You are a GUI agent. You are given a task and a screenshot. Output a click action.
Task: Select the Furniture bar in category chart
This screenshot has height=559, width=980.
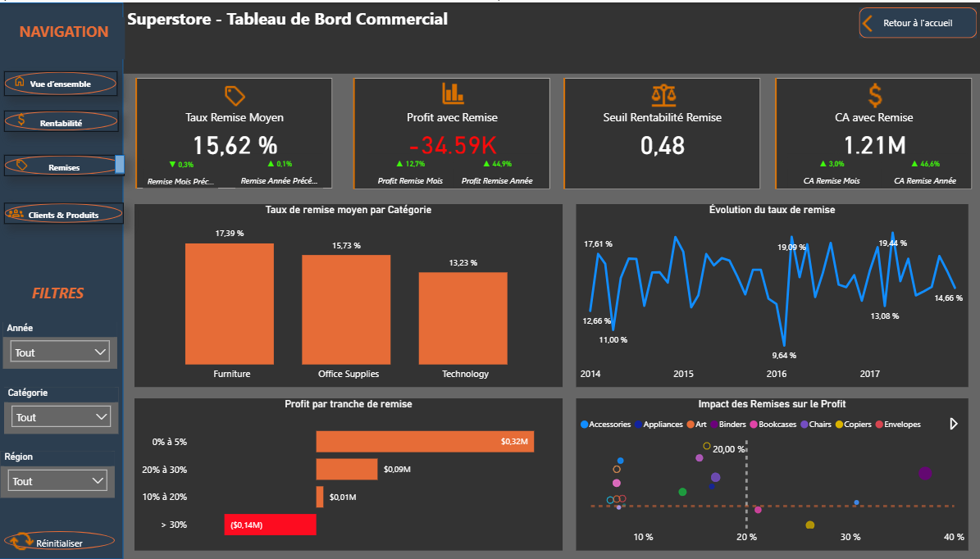tap(230, 303)
